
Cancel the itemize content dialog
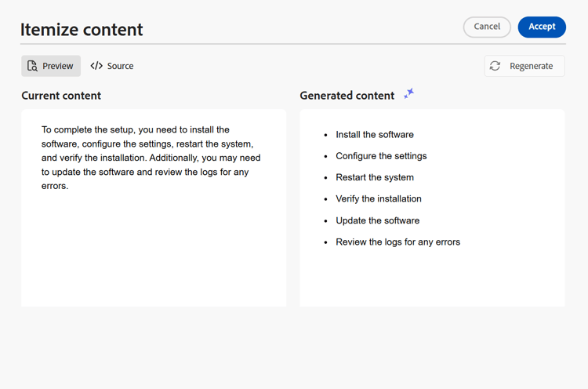pos(487,27)
